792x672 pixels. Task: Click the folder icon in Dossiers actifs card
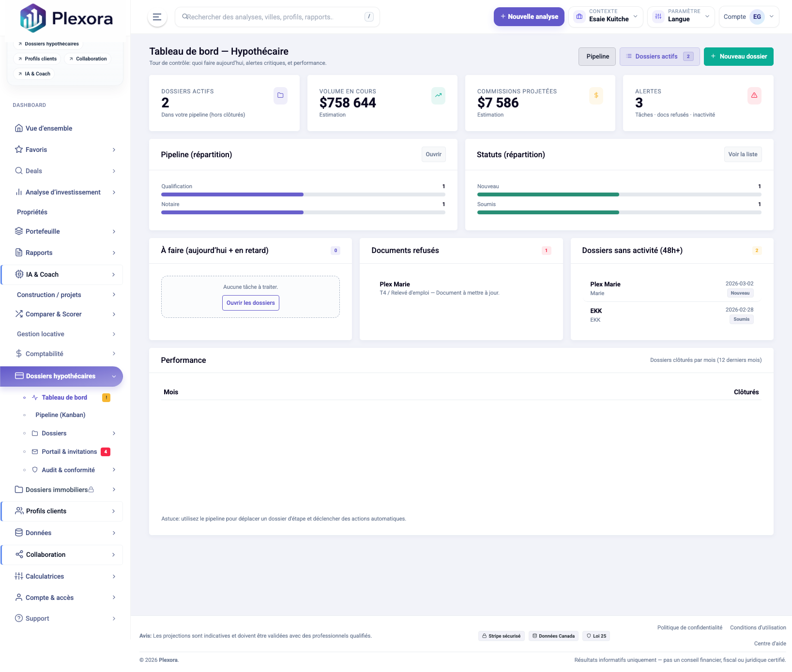[280, 95]
